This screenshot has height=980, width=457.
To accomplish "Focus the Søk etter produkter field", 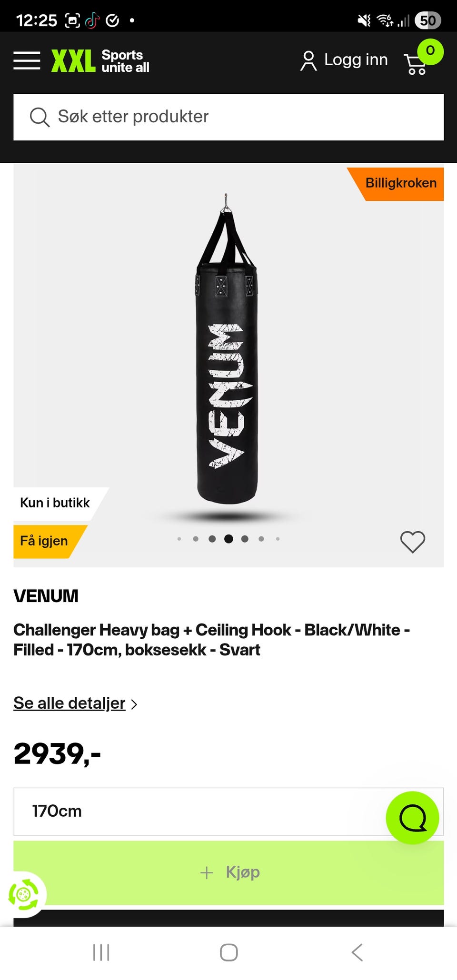I will click(x=228, y=117).
